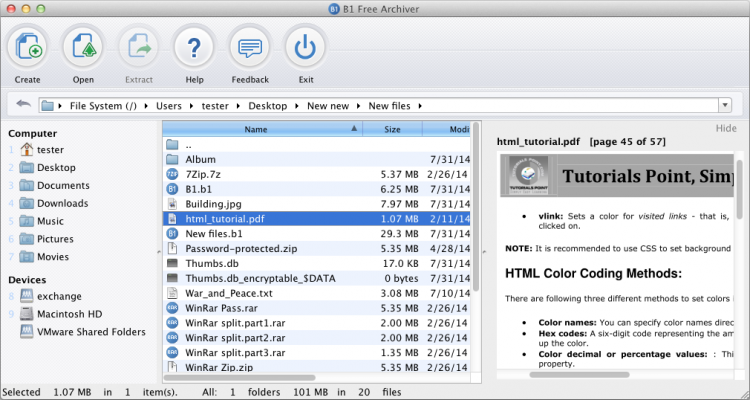Hide the preview panel

(726, 128)
